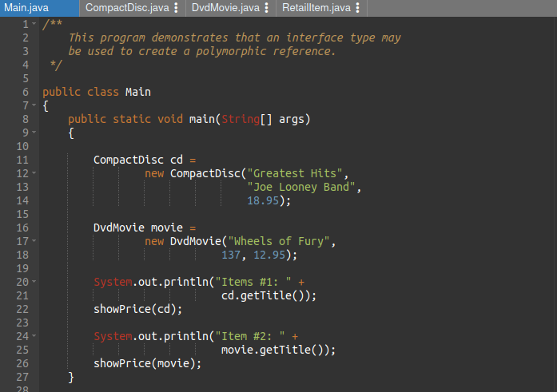557x392 pixels.
Task: Fold the CompactDisc constructor call at line 12
Action: (34, 173)
